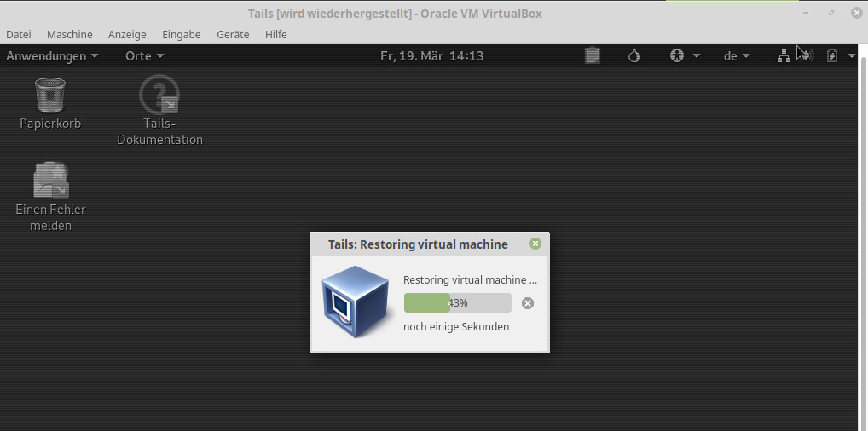Open the Geräte menu
The image size is (868, 431).
click(233, 34)
